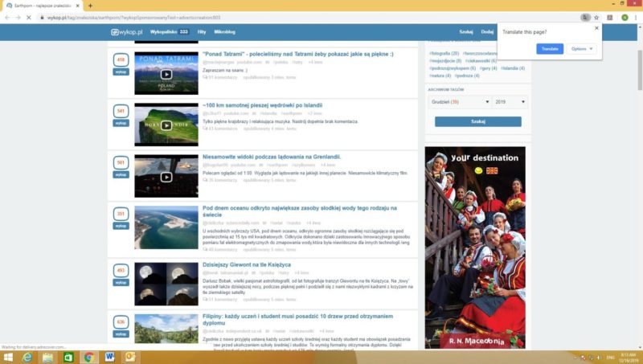Open the ocean coastline thumbnail
643x364 pixels.
(166, 227)
